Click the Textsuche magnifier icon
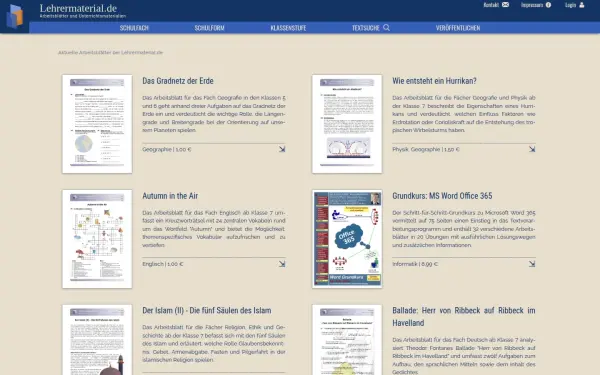Viewport: 600px width, 375px height. point(386,28)
